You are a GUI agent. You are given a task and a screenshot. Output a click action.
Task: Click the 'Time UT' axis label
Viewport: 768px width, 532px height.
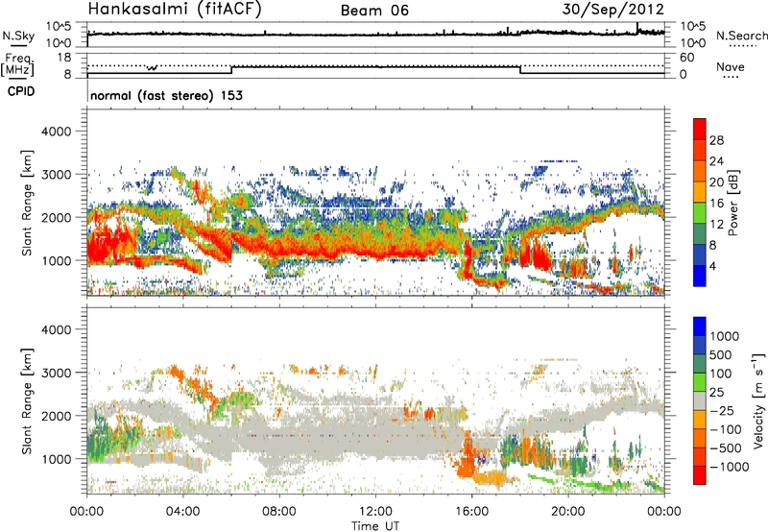point(375,526)
